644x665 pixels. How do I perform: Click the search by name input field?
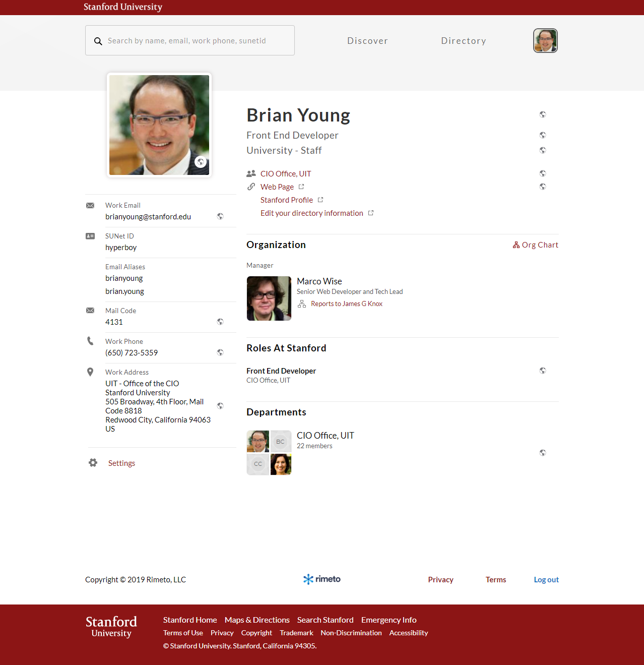(x=190, y=40)
